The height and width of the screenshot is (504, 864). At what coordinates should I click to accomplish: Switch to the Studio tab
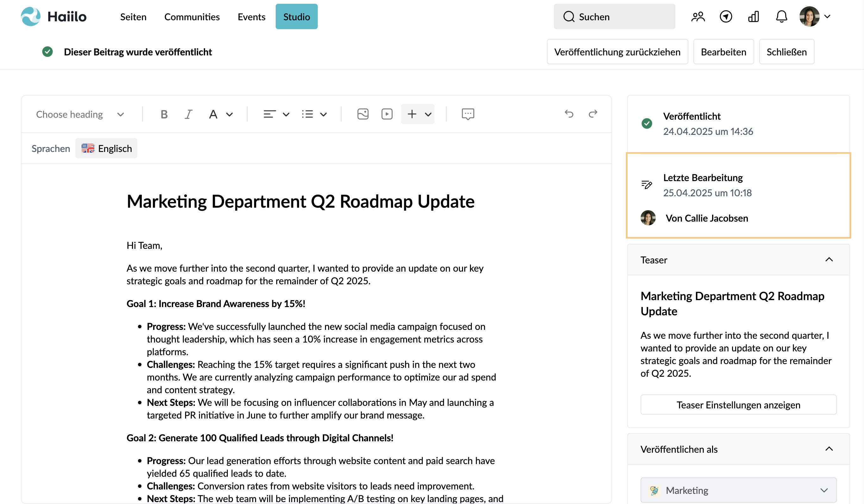pyautogui.click(x=297, y=16)
